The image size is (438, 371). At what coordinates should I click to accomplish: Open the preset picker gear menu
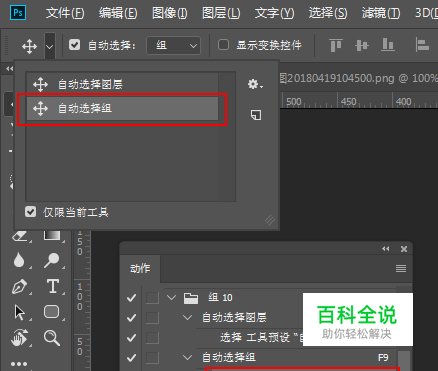tap(255, 84)
